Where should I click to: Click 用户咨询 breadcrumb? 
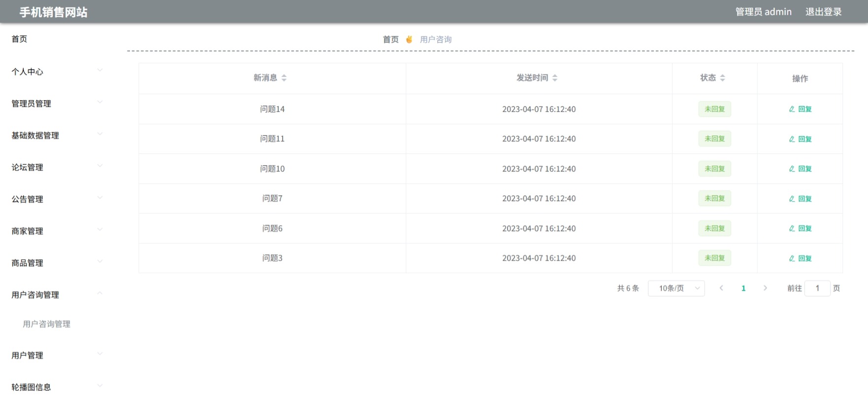pos(436,39)
